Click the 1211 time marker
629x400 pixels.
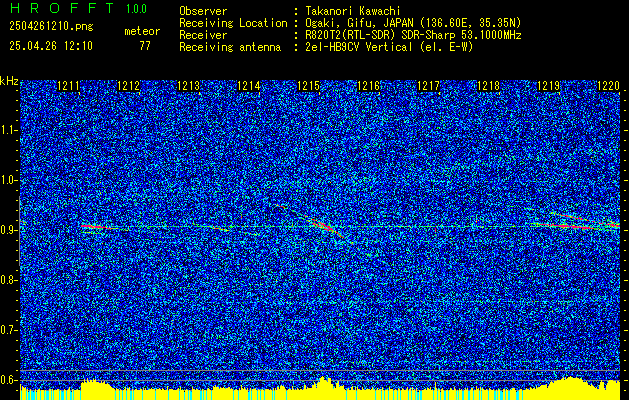[68, 86]
